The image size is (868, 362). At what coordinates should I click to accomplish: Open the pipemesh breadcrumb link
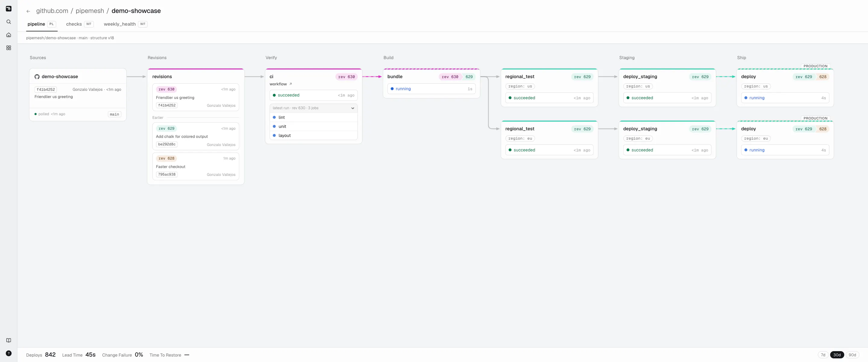coord(90,11)
